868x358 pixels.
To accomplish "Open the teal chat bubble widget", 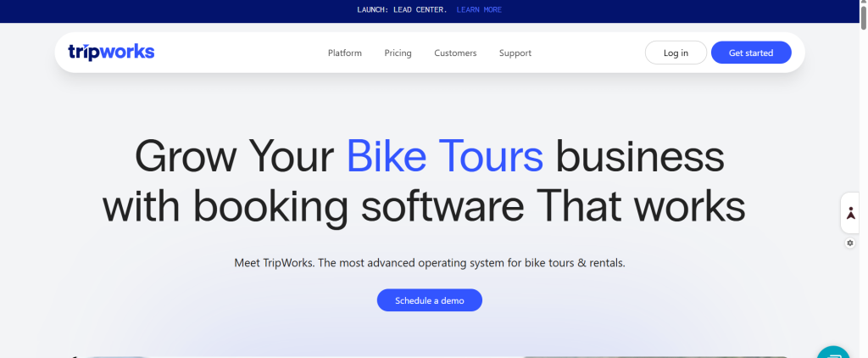I will (x=834, y=352).
